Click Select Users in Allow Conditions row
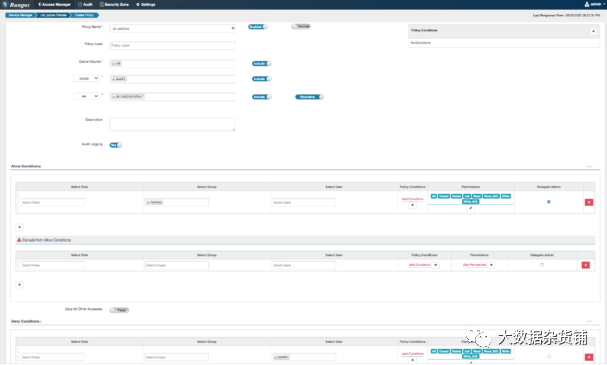 tap(304, 202)
